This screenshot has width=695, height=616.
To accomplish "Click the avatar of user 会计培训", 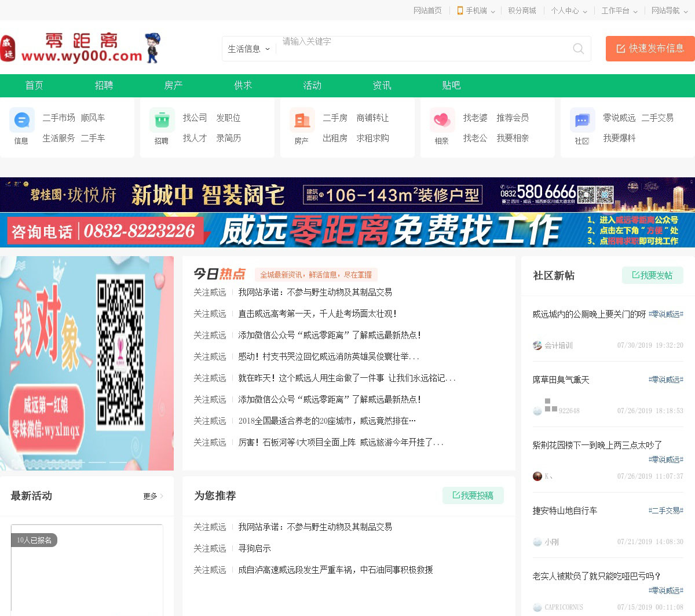I will 537,345.
